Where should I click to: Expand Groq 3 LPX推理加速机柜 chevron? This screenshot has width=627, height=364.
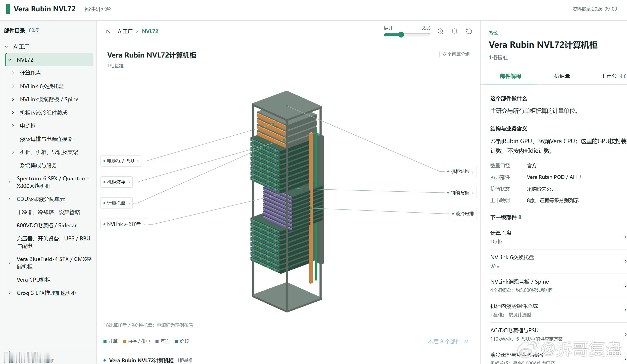pyautogui.click(x=10, y=293)
